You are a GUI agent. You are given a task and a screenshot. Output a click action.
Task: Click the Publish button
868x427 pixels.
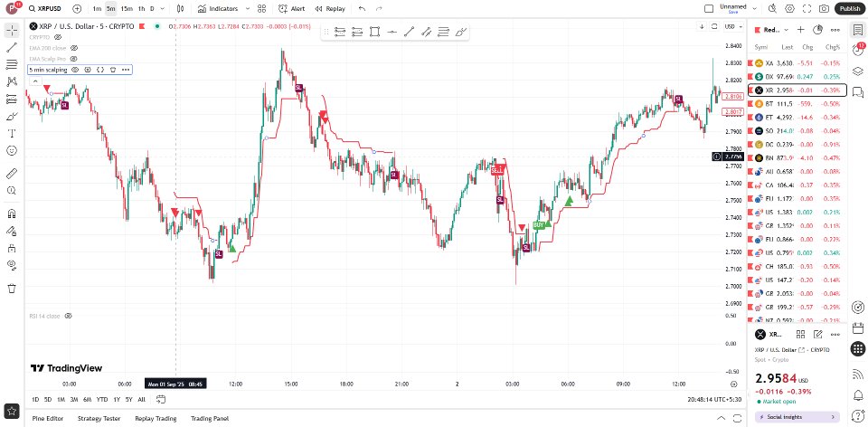850,9
